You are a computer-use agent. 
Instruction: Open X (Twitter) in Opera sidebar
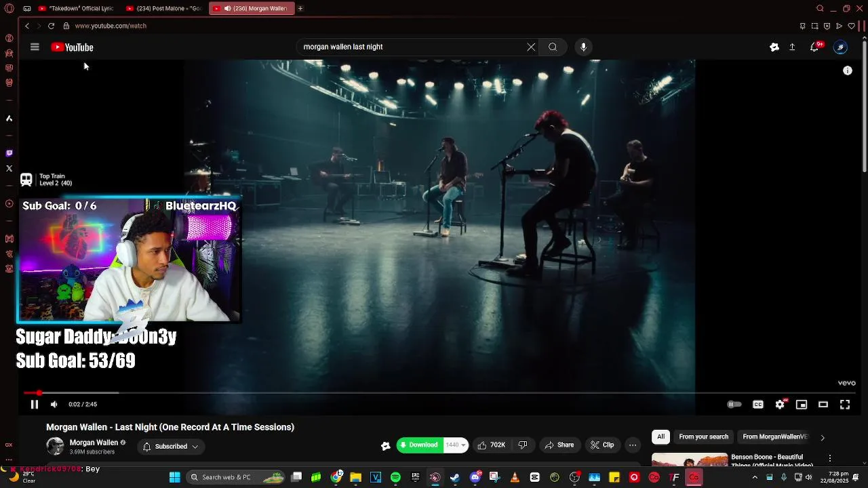coord(9,168)
